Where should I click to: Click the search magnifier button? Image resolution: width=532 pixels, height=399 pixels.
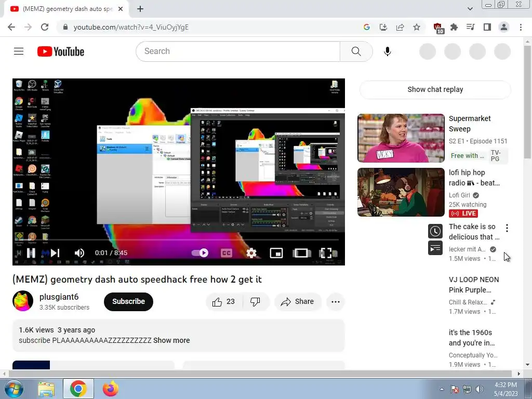[356, 51]
